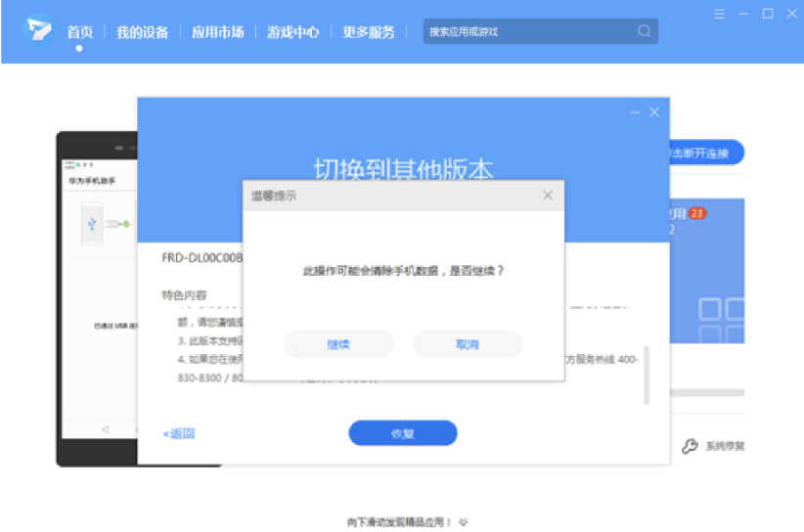
Task: Click the HiSuite logo icon
Action: 39,29
